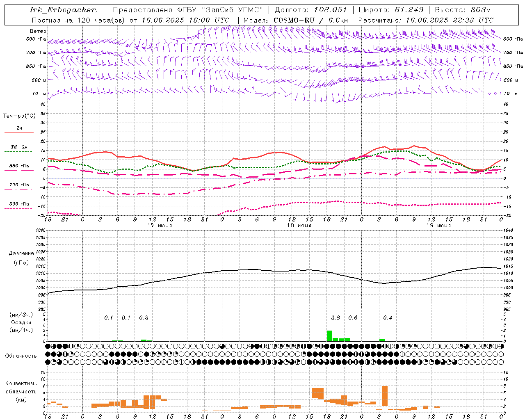525x420 pixels.
Task: Click the "(мм/3ч.)" precipitation unit label
Action: [21, 315]
